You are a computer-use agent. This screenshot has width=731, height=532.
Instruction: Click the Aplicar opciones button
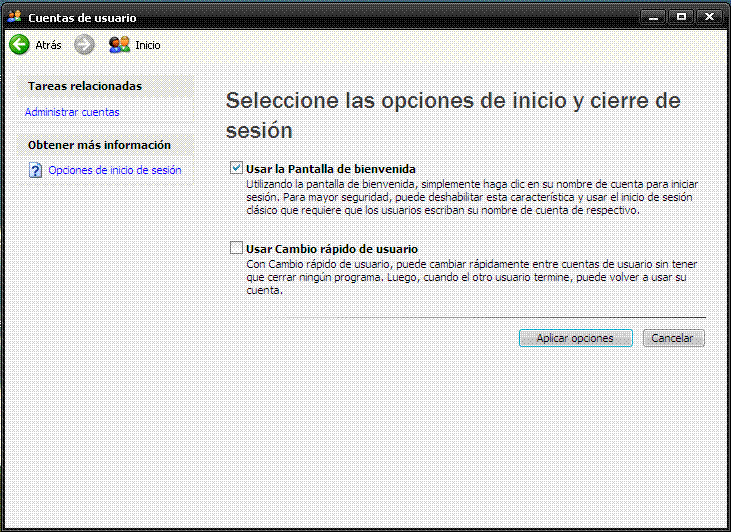click(x=575, y=338)
